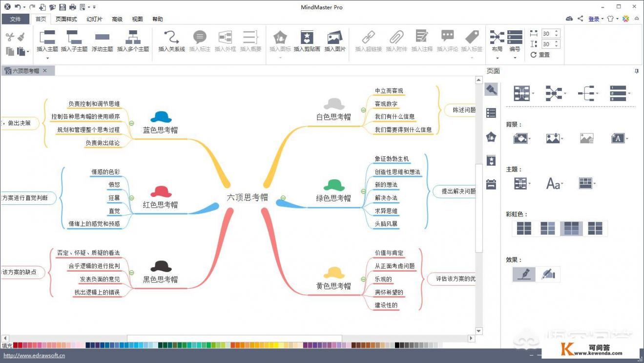Collapse the 黄色思考帽 branch
644x363 pixels.
click(363, 279)
